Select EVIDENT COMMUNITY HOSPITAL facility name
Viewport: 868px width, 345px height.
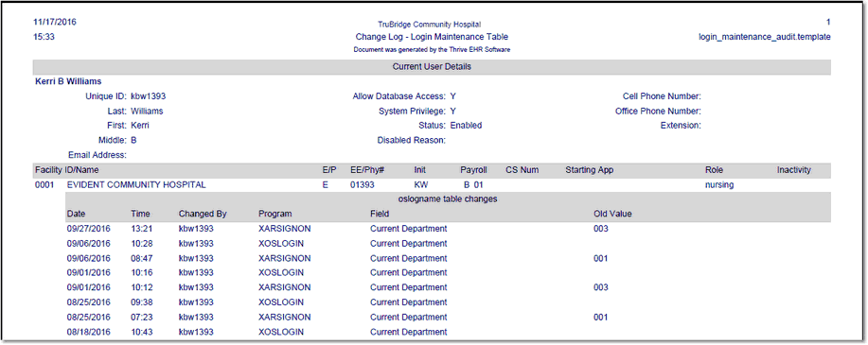(136, 185)
